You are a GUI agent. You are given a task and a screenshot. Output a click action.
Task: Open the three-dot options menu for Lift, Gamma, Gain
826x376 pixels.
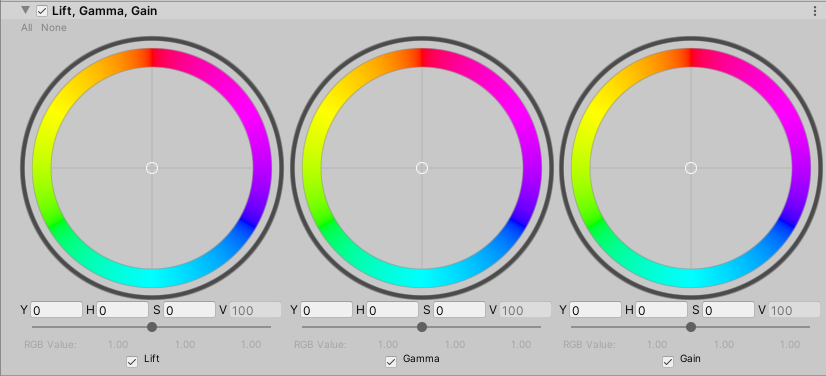click(x=815, y=11)
